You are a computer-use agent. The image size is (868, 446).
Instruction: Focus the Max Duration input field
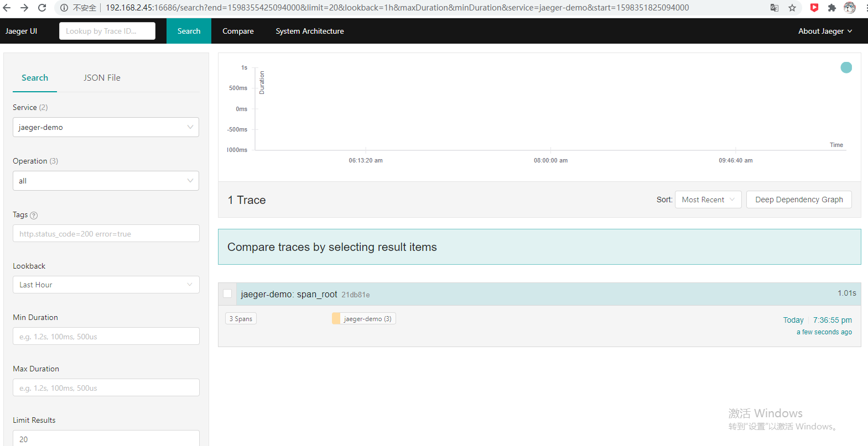pos(106,387)
